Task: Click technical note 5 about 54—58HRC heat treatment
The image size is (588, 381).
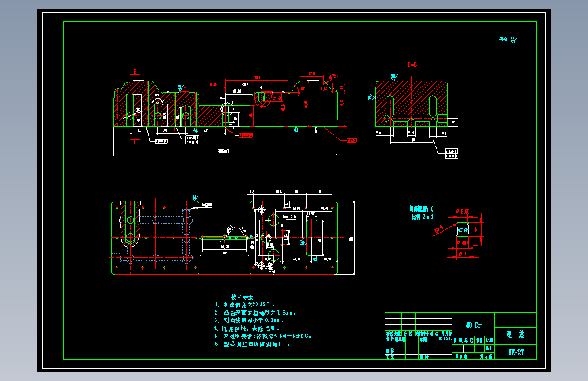Action: click(262, 336)
